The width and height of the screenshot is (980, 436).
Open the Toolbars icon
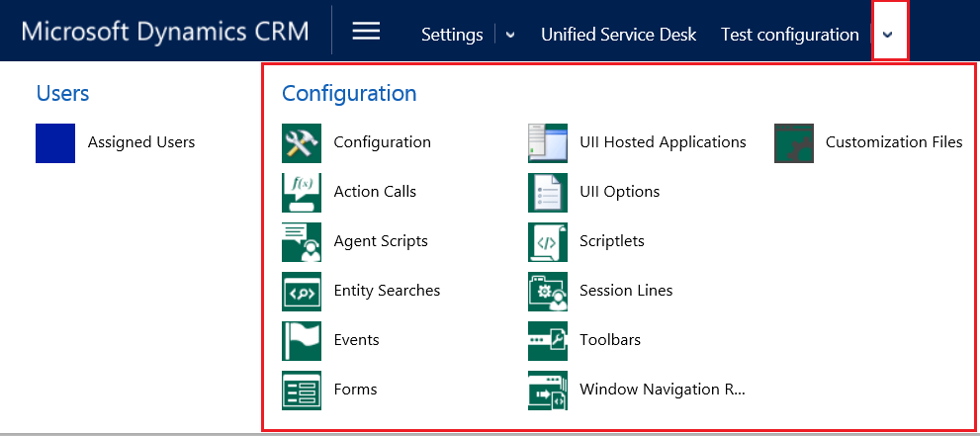(x=548, y=340)
